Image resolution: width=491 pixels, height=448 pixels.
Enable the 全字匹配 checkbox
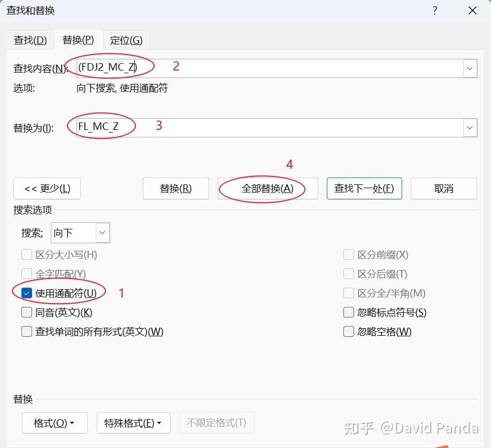[x=27, y=274]
